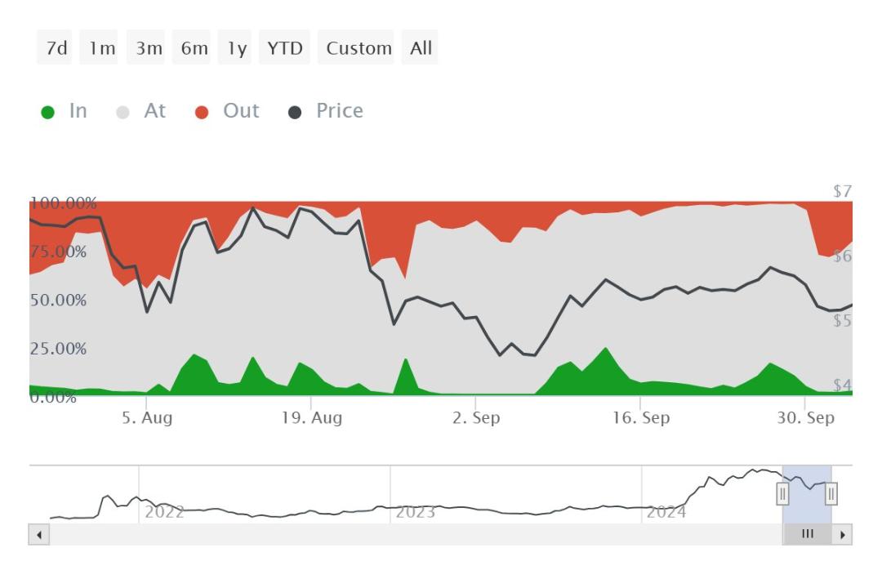Click the scrollbar right arrow
This screenshot has width=882, height=588.
tap(842, 534)
